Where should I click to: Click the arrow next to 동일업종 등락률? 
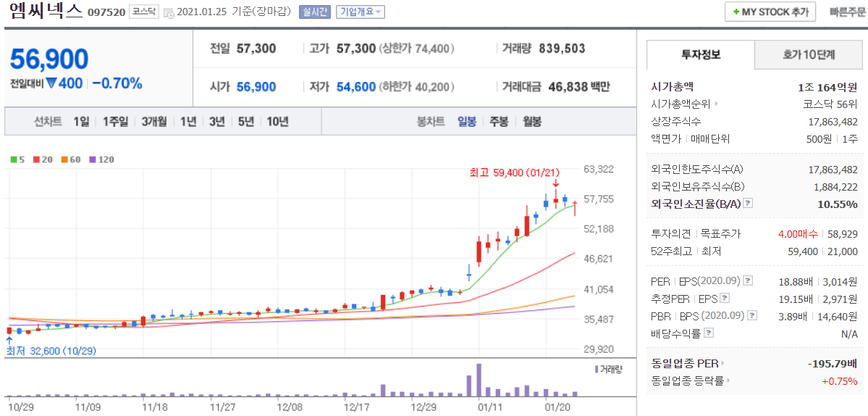728,380
